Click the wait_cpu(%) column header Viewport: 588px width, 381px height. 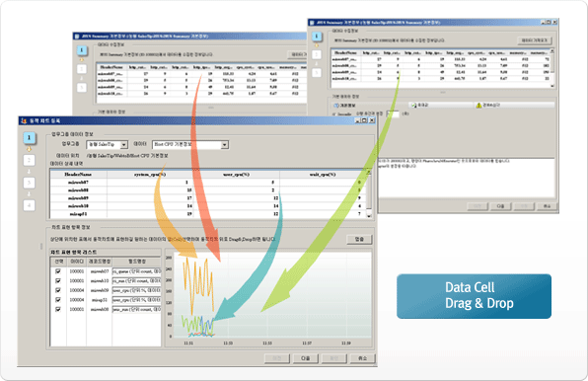[x=323, y=175]
